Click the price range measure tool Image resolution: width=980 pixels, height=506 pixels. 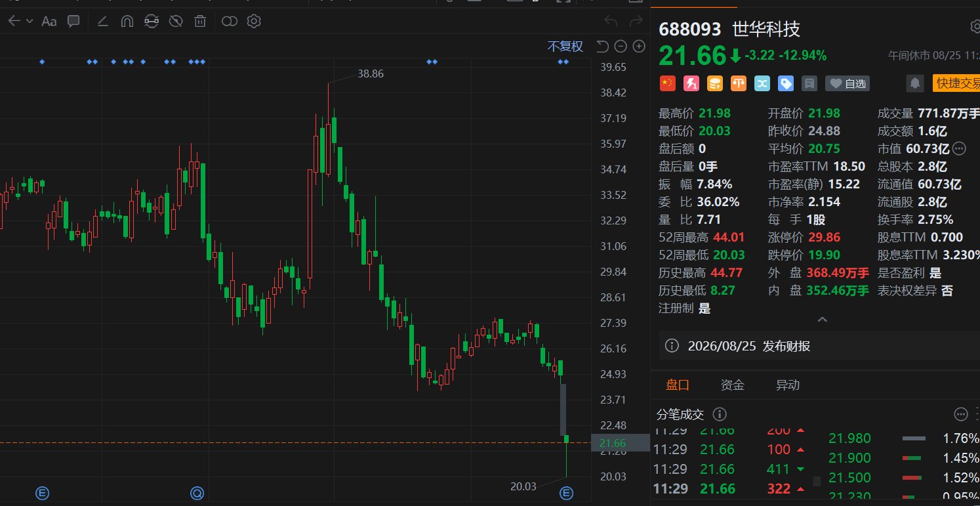pyautogui.click(x=152, y=22)
